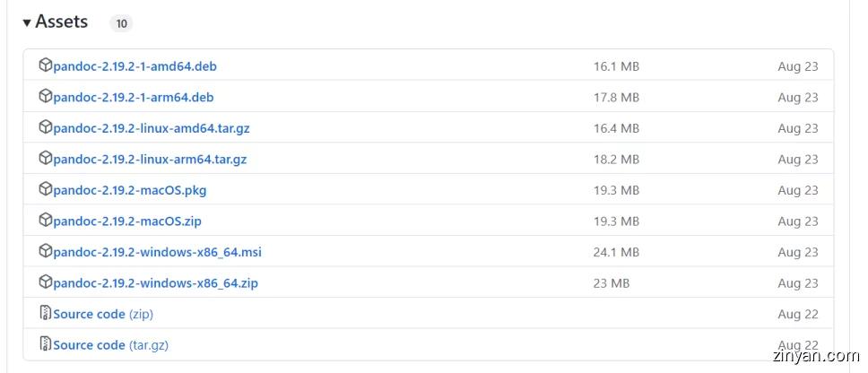
Task: Click file icon beside Source code (tar.gz)
Action: (x=46, y=344)
